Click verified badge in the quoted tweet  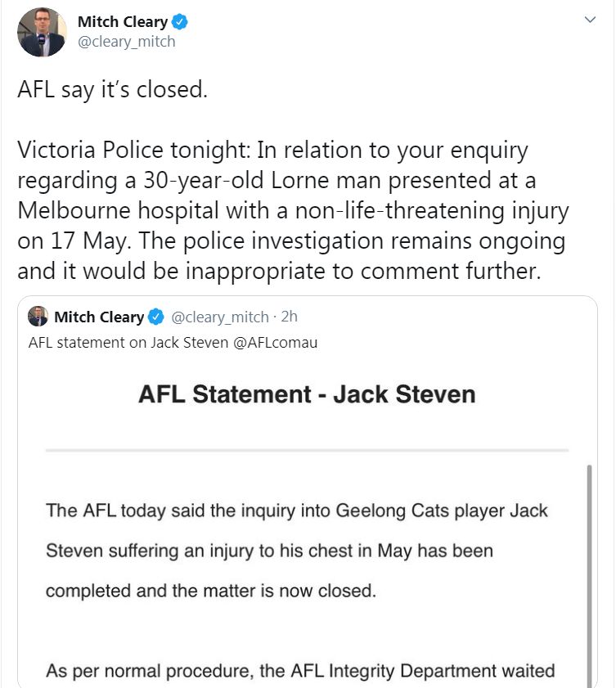click(155, 317)
